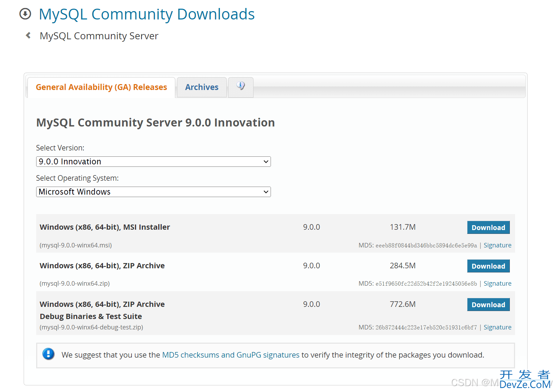
Task: Click the MySQL Community Server 9.0.0 Innovation heading
Action: pos(155,123)
